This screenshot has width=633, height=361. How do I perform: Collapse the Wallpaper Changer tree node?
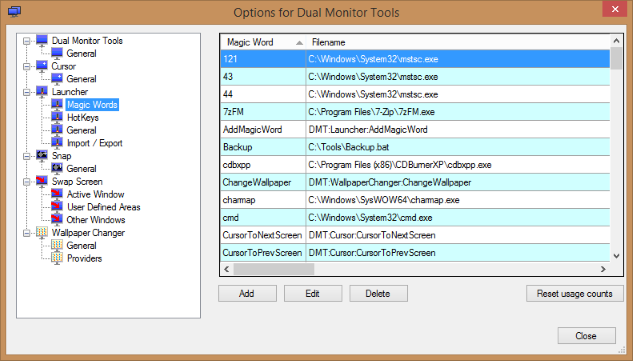[x=27, y=233]
